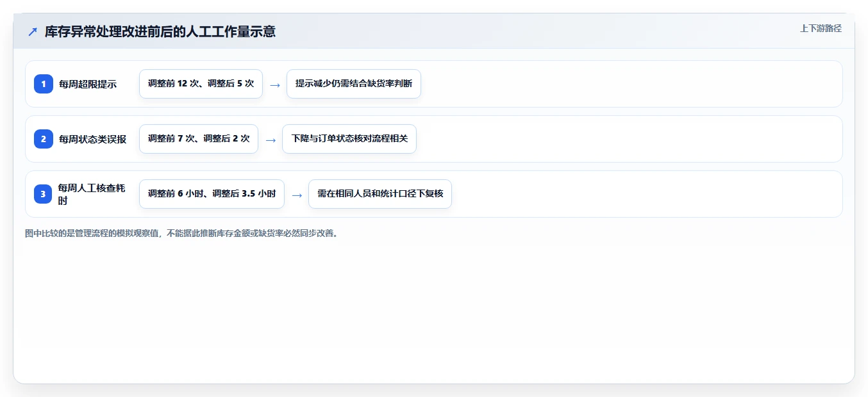The width and height of the screenshot is (868, 397).
Task: Select the number 2 step badge
Action: click(x=44, y=139)
